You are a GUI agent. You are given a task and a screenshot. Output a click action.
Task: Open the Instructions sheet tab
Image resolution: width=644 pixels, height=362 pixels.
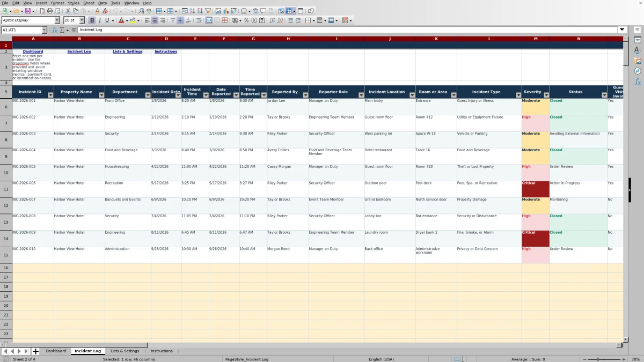(x=162, y=351)
